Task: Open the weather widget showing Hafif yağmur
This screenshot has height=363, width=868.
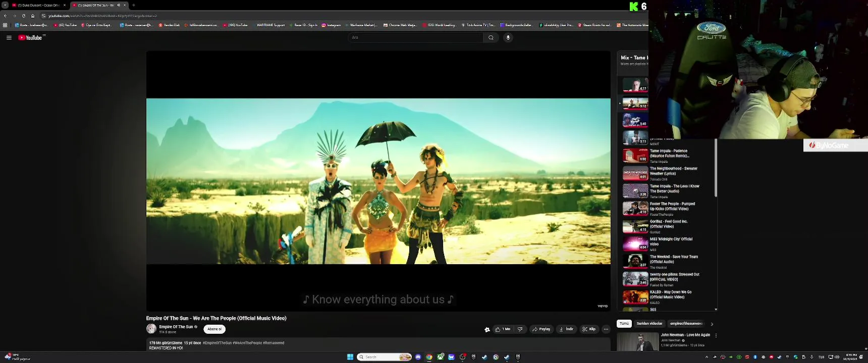Action: tap(17, 357)
